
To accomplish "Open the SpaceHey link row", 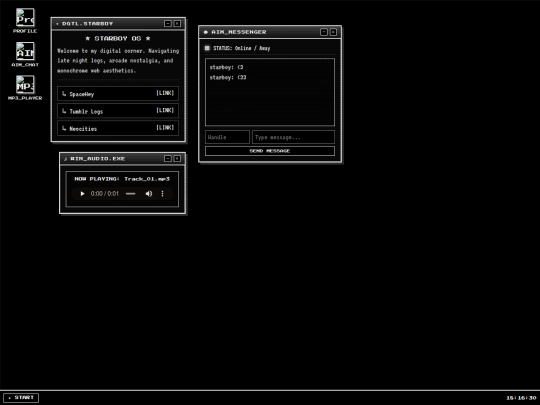I will tap(118, 93).
